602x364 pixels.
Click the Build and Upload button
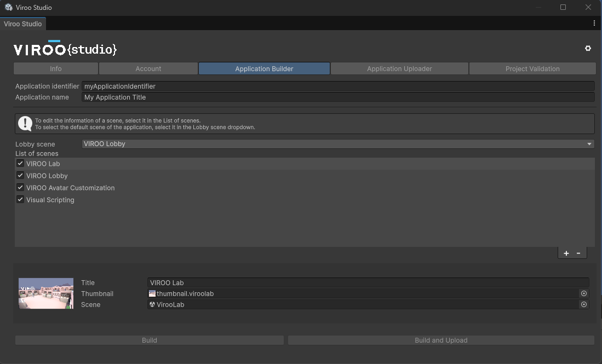click(x=441, y=340)
